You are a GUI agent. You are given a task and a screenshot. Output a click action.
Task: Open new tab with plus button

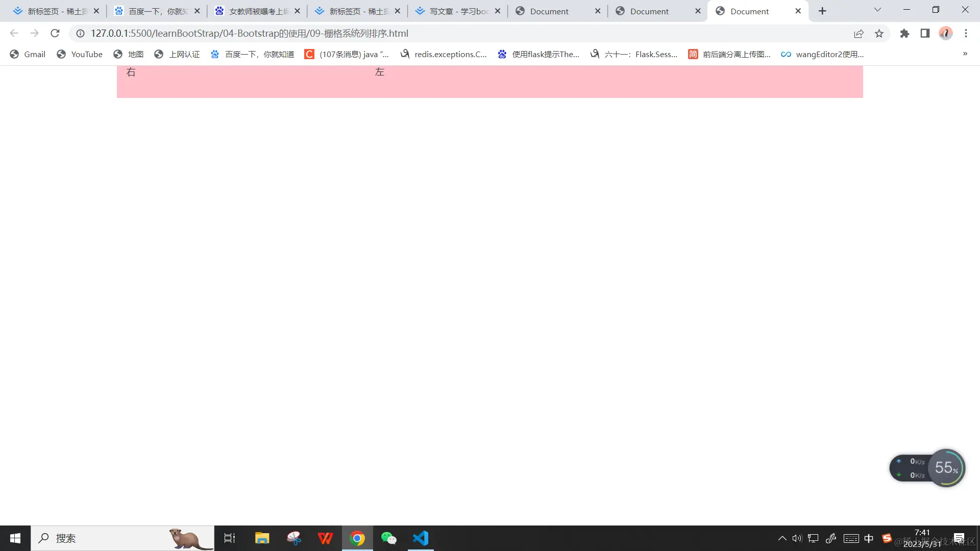click(x=822, y=11)
